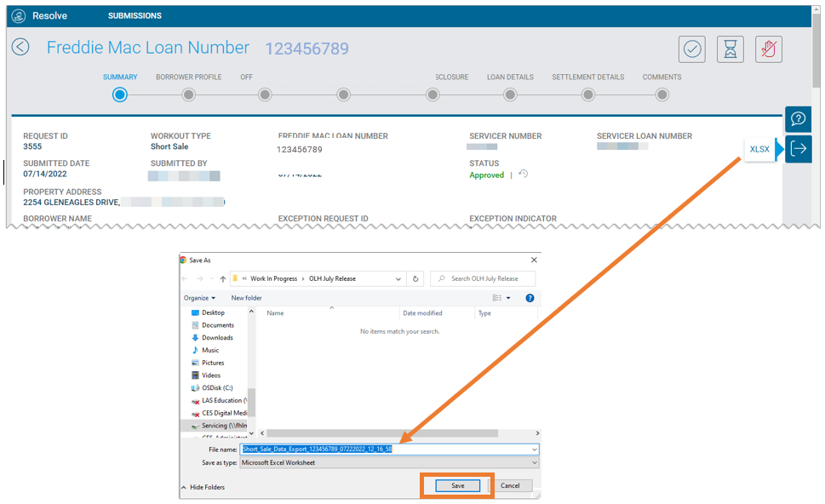Switch to the SUMMARY step label
This screenshot has width=825, height=504.
tap(120, 77)
